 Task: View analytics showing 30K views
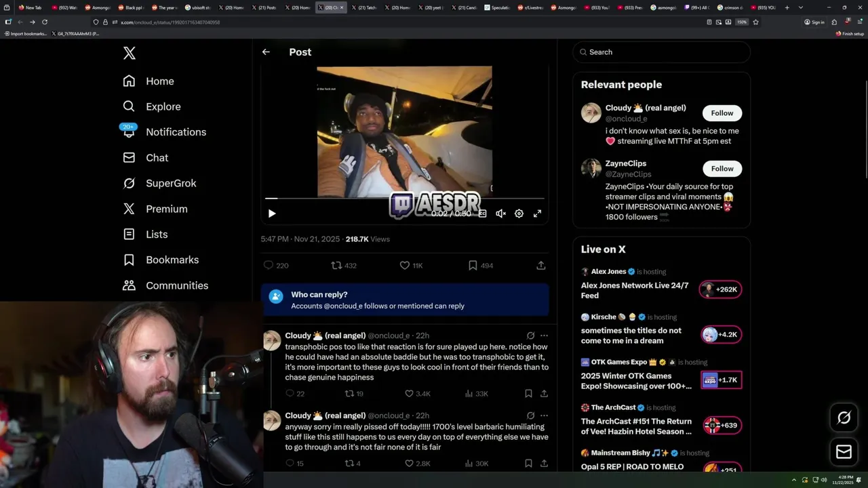click(x=477, y=464)
